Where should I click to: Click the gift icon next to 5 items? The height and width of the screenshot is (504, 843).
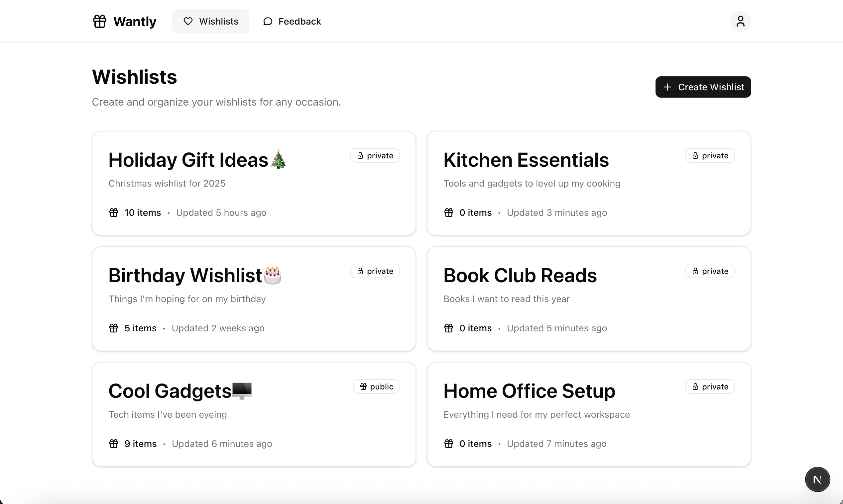[x=114, y=328]
